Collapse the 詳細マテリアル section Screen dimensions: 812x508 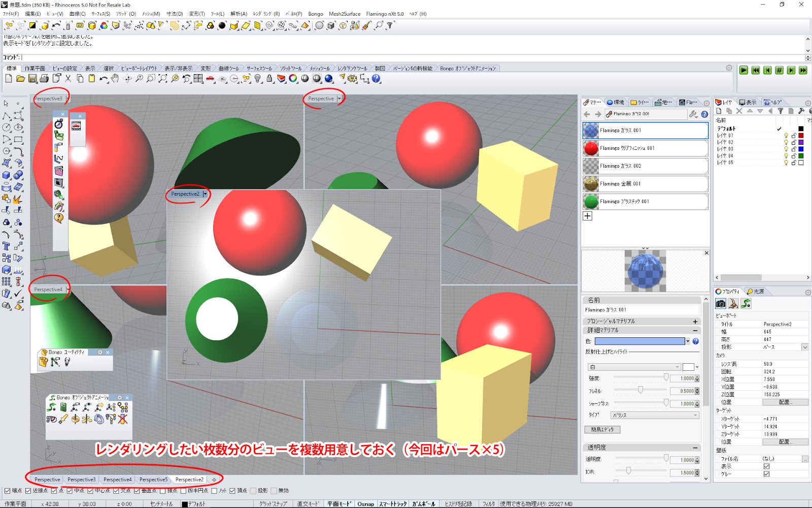(x=695, y=330)
